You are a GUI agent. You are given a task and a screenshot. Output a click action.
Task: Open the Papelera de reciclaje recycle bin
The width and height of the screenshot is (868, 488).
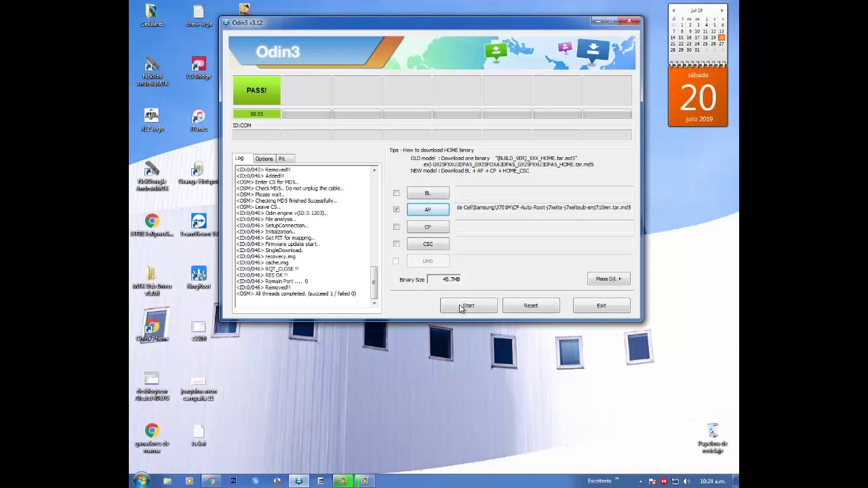(x=713, y=438)
